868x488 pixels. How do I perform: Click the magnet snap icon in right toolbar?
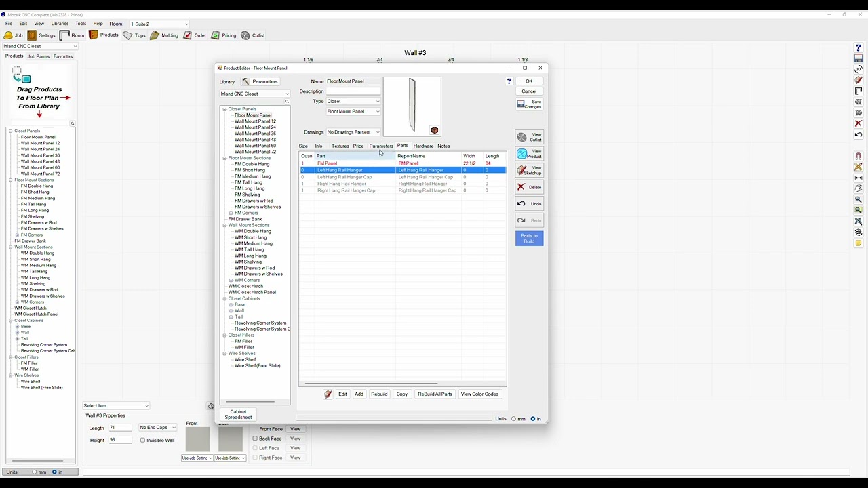[x=859, y=156]
